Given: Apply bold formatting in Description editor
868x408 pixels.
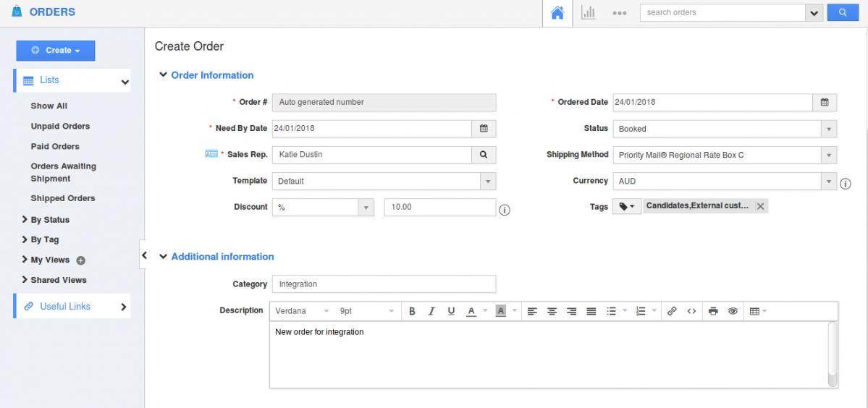Looking at the screenshot, I should click(x=412, y=311).
